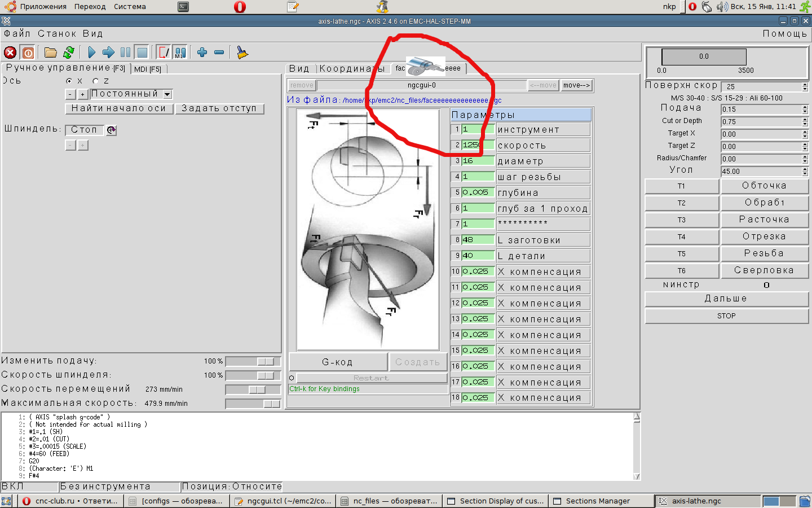
Task: Click the update notifier icon in the tray
Action: [707, 7]
